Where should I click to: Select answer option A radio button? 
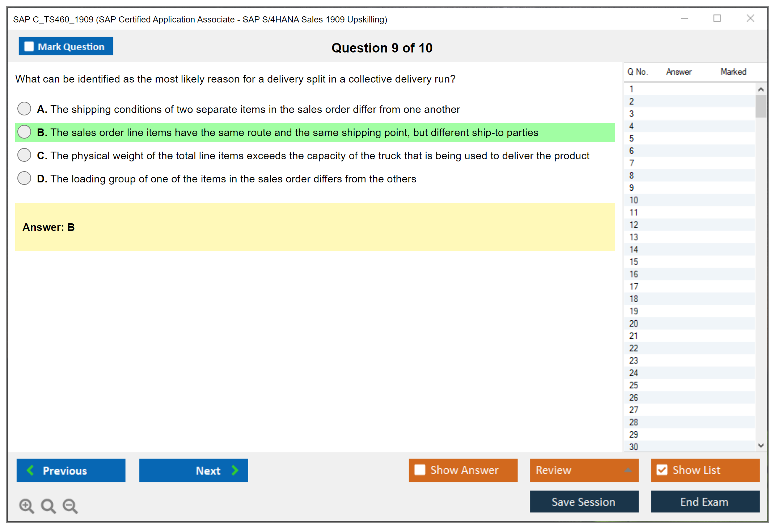24,109
